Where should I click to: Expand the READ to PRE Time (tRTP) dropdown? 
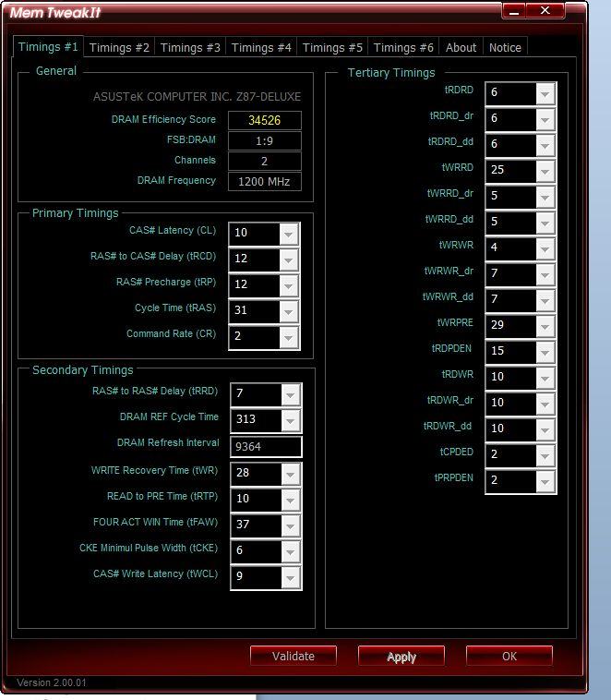point(291,500)
